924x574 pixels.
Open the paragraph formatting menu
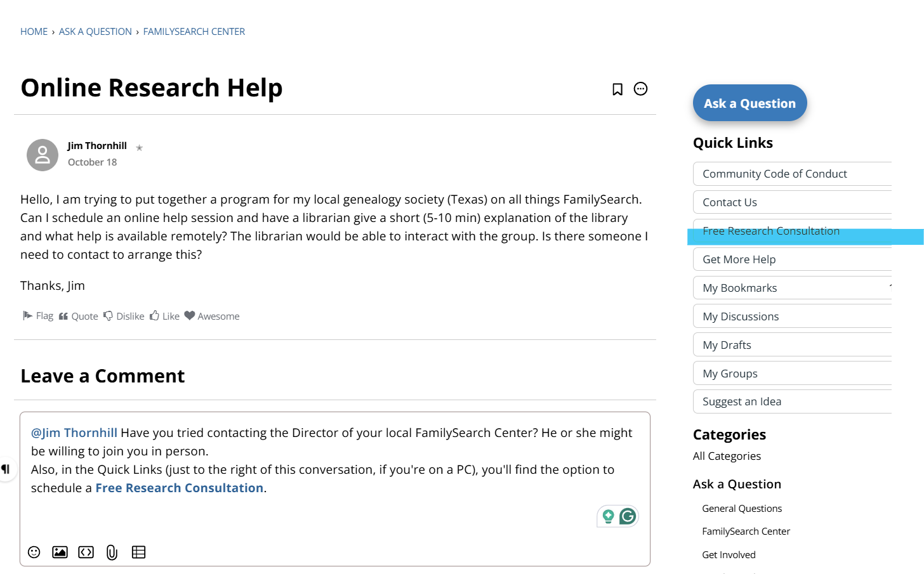(6, 469)
